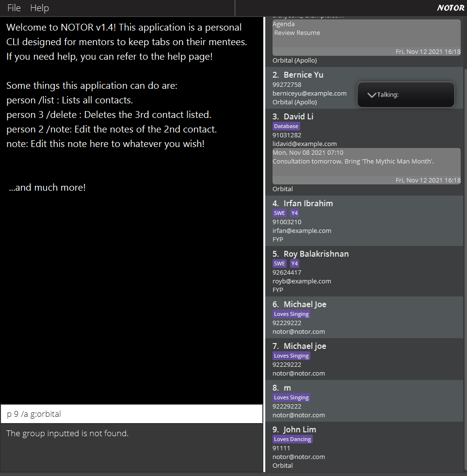The height and width of the screenshot is (476, 467).
Task: Click phone number 91031282
Action: (x=287, y=135)
